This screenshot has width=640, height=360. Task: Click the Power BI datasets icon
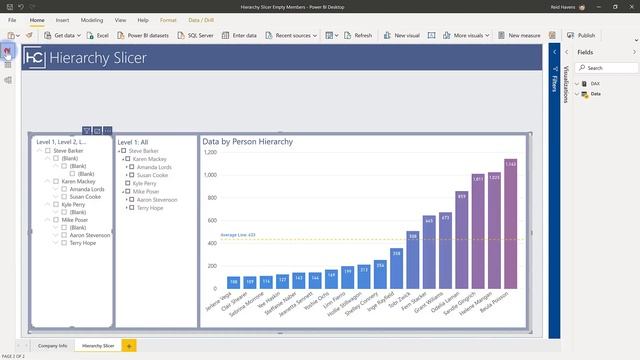click(x=121, y=36)
